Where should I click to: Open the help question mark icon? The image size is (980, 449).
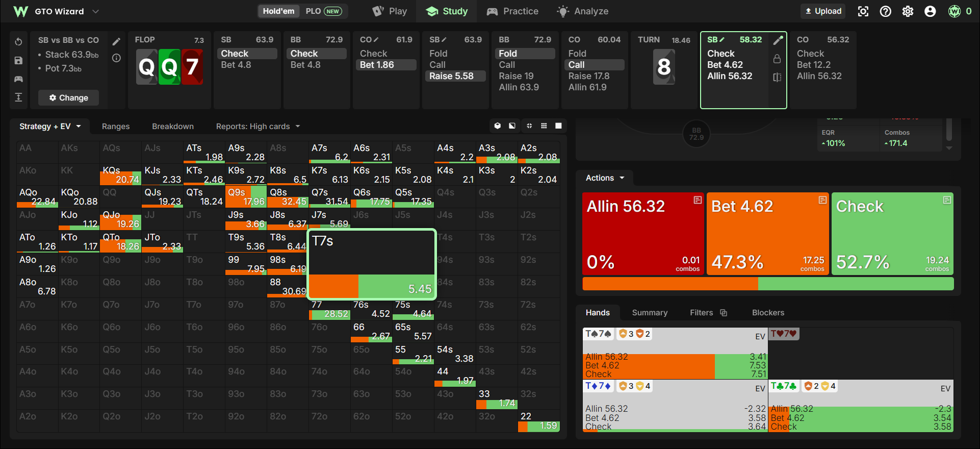click(886, 11)
